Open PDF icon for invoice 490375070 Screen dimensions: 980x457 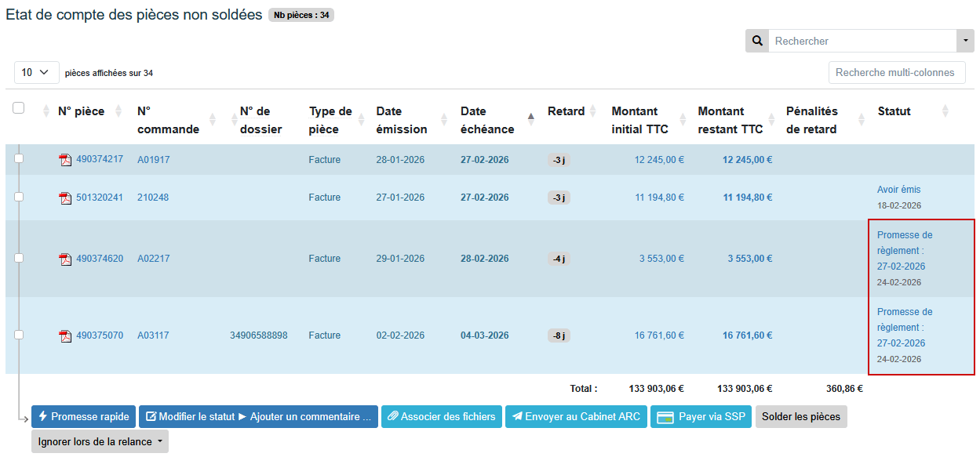[65, 335]
